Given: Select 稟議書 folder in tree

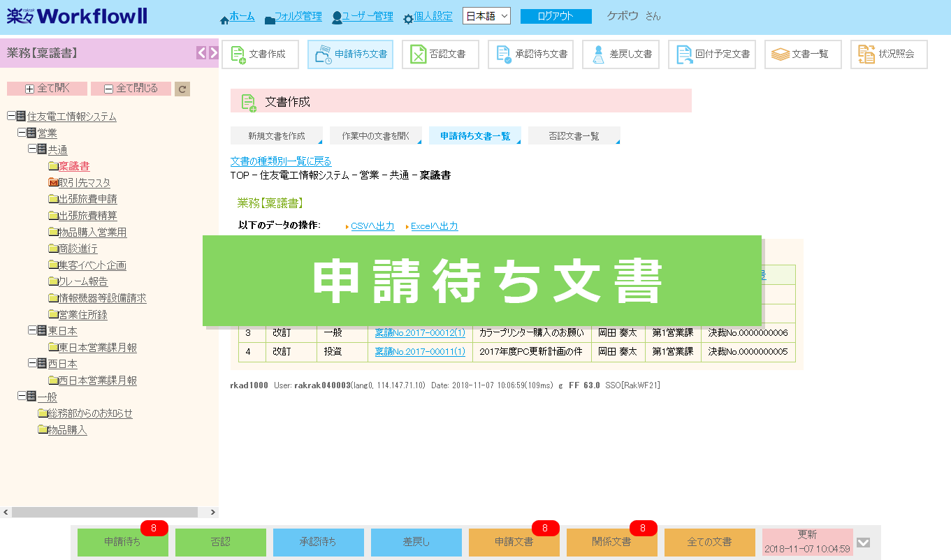Looking at the screenshot, I should pyautogui.click(x=73, y=166).
